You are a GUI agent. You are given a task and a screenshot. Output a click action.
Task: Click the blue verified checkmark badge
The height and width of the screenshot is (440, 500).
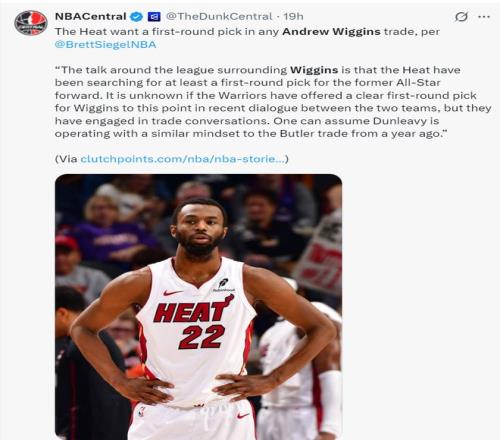(x=136, y=17)
